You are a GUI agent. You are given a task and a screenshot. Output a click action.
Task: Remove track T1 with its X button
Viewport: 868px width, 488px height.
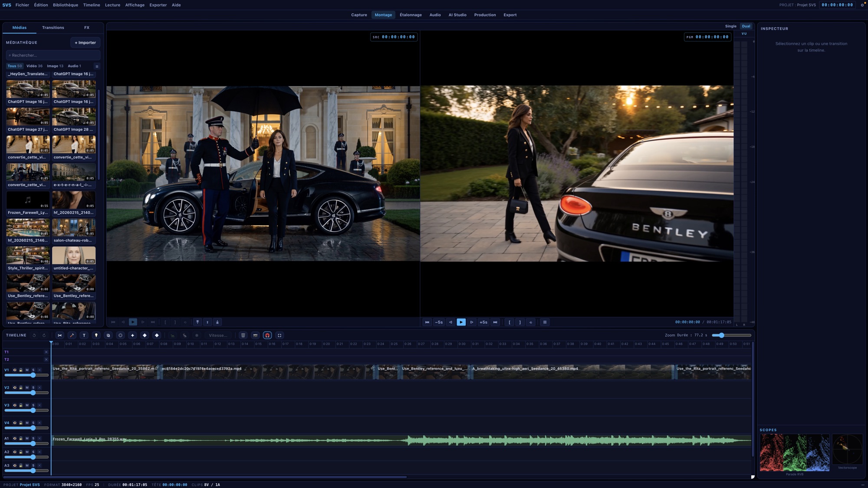[x=46, y=352]
